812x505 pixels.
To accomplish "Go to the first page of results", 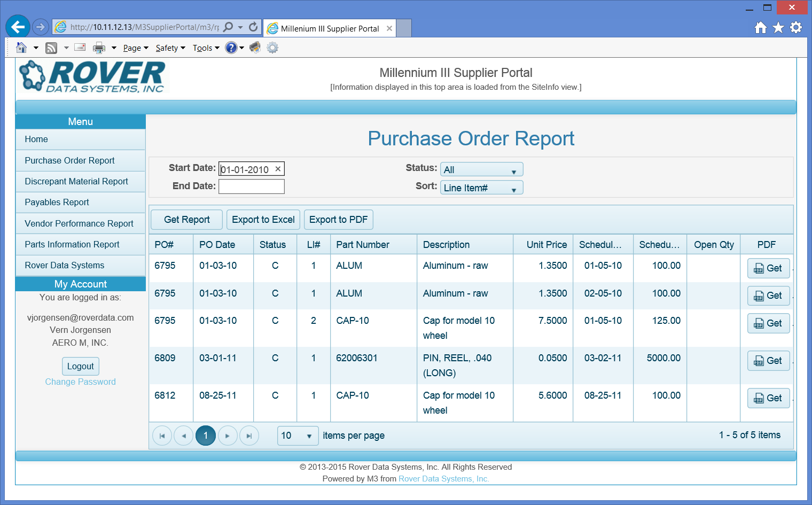I will coord(162,436).
